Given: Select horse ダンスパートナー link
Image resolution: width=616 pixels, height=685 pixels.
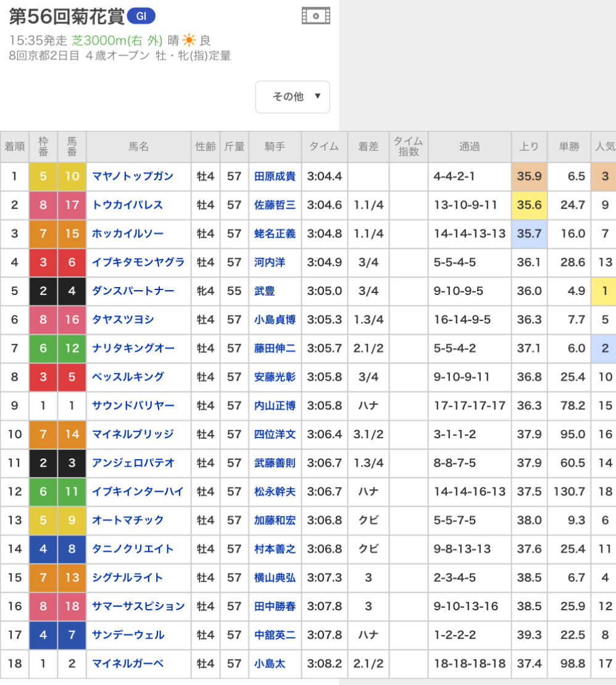Looking at the screenshot, I should (x=133, y=291).
